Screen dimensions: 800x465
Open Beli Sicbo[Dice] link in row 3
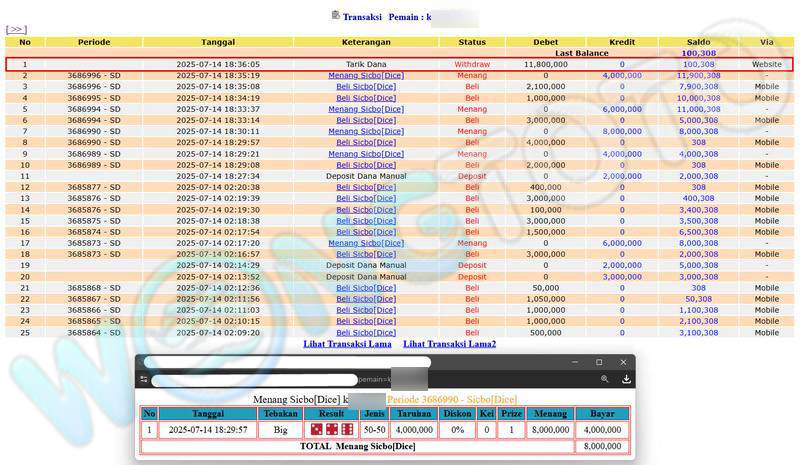(x=366, y=87)
